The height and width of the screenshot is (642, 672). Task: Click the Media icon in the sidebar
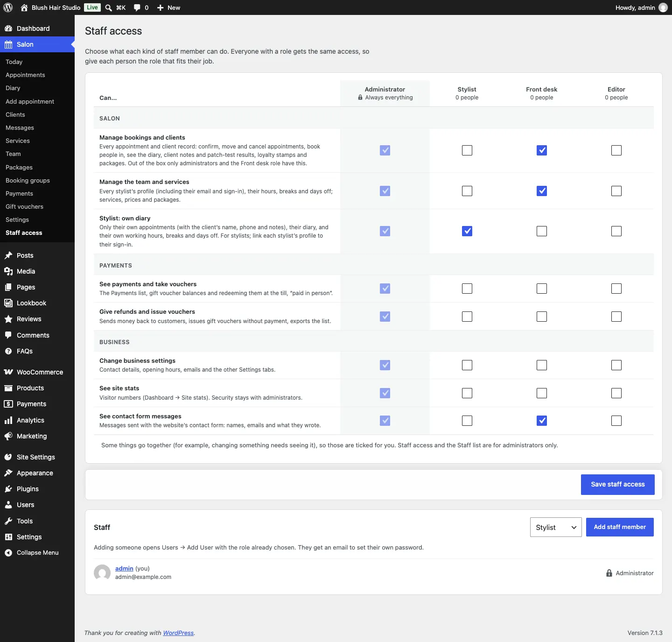pyautogui.click(x=8, y=271)
